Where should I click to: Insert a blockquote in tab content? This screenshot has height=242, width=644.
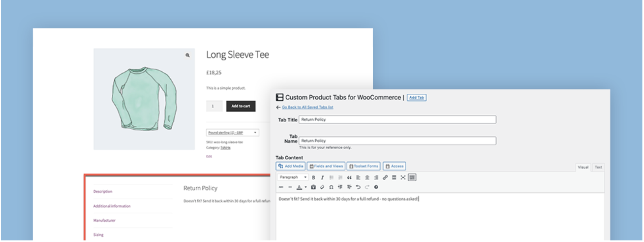click(349, 178)
